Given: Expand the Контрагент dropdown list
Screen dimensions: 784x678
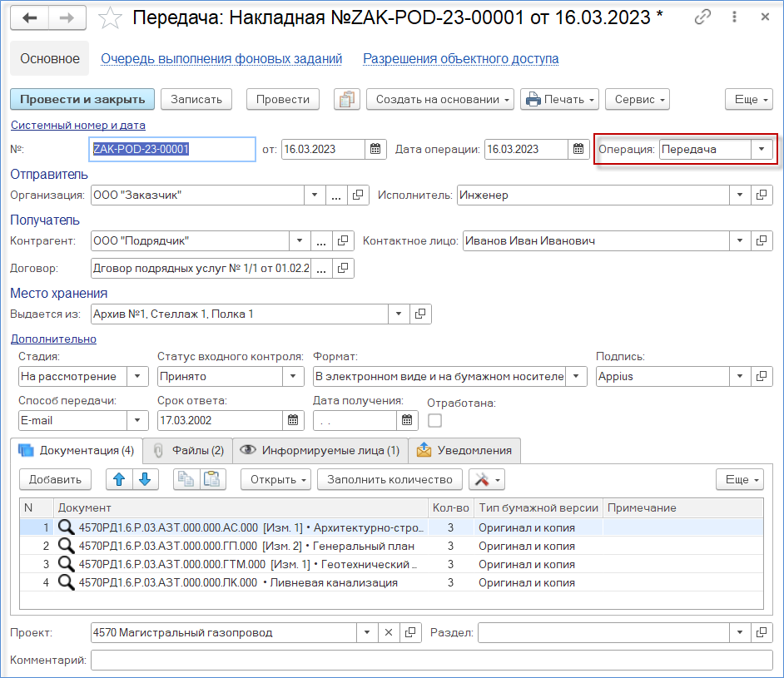Looking at the screenshot, I should click(300, 240).
